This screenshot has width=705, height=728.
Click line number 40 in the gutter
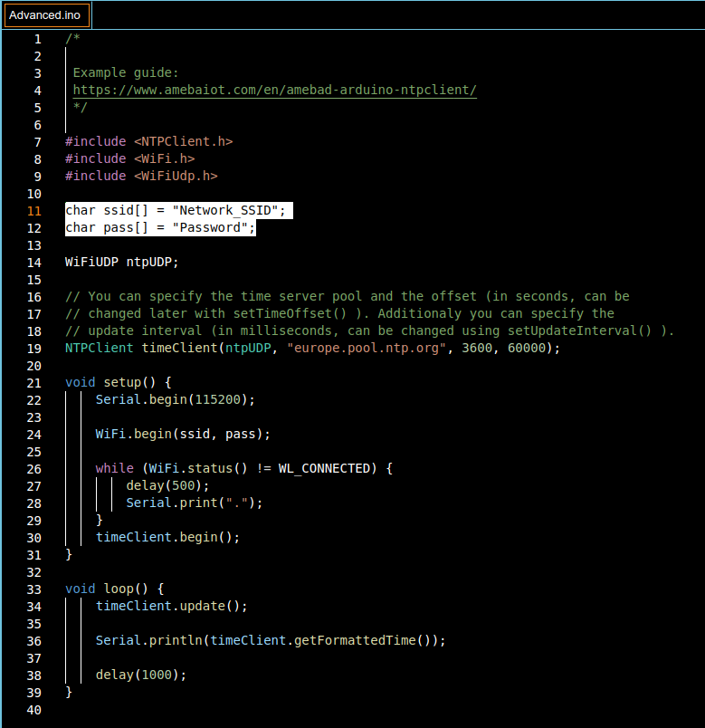coord(34,710)
